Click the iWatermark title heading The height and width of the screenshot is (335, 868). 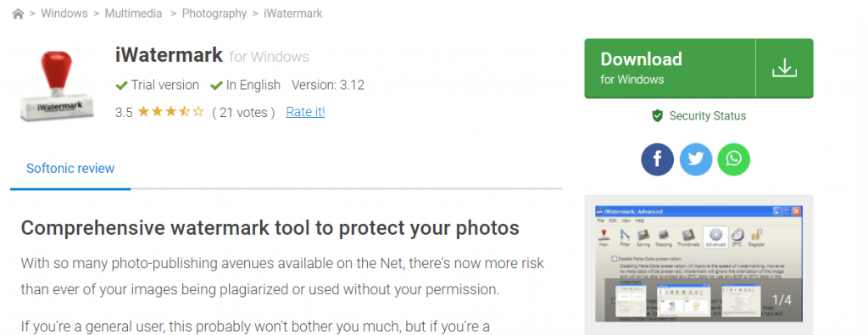(x=169, y=55)
